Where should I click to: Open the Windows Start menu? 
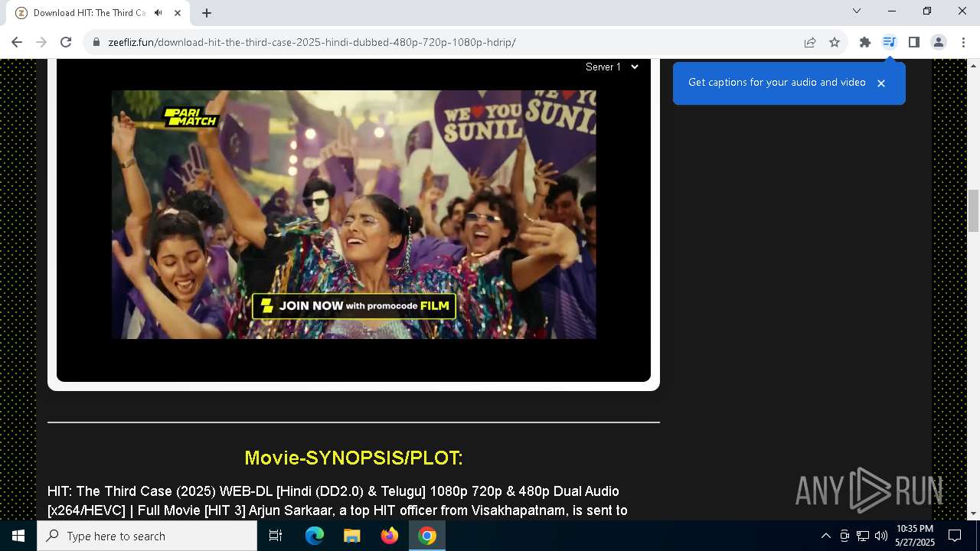(18, 536)
